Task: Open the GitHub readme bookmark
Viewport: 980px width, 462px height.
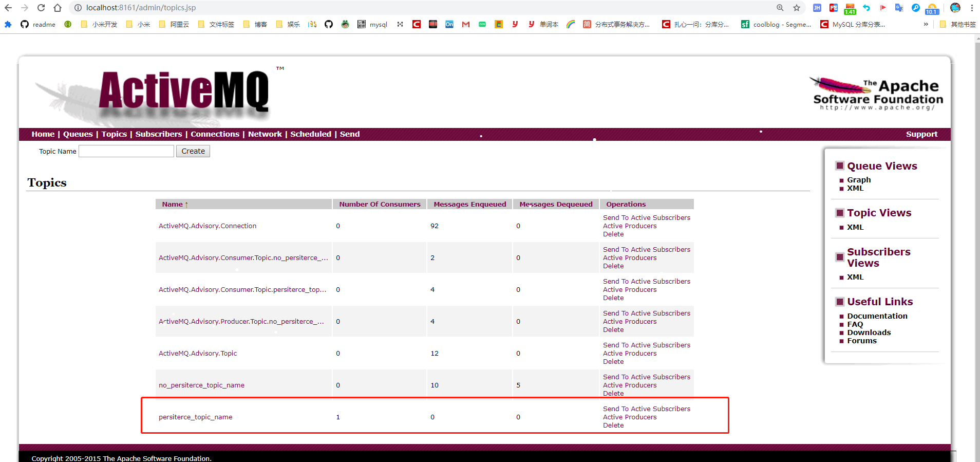Action: point(38,24)
